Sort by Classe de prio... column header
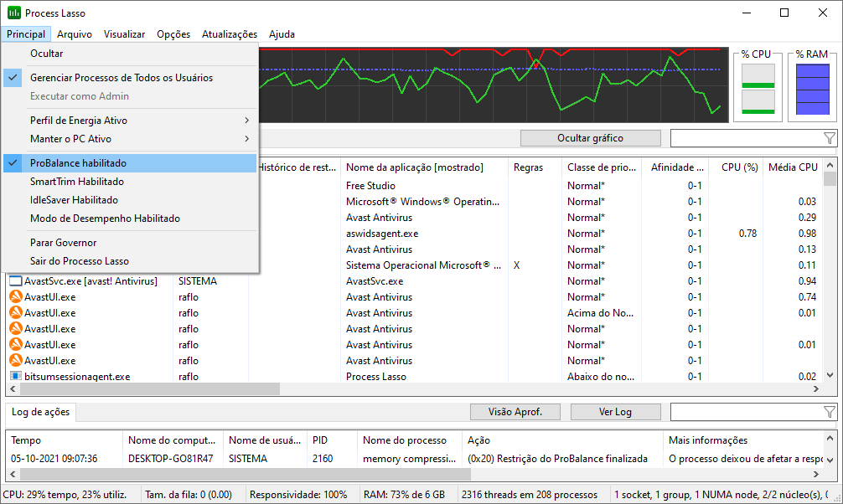 [x=601, y=167]
